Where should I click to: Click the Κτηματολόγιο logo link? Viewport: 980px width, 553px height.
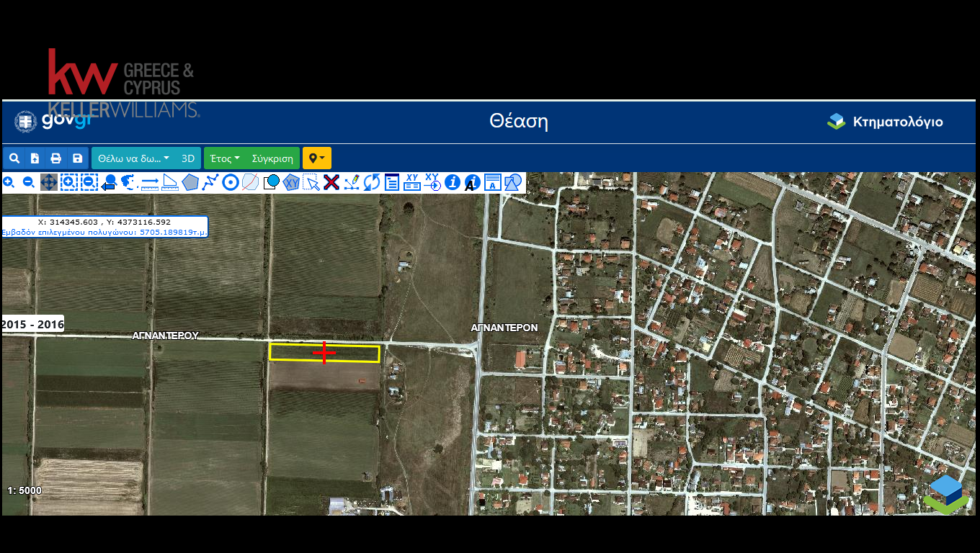[x=885, y=122]
